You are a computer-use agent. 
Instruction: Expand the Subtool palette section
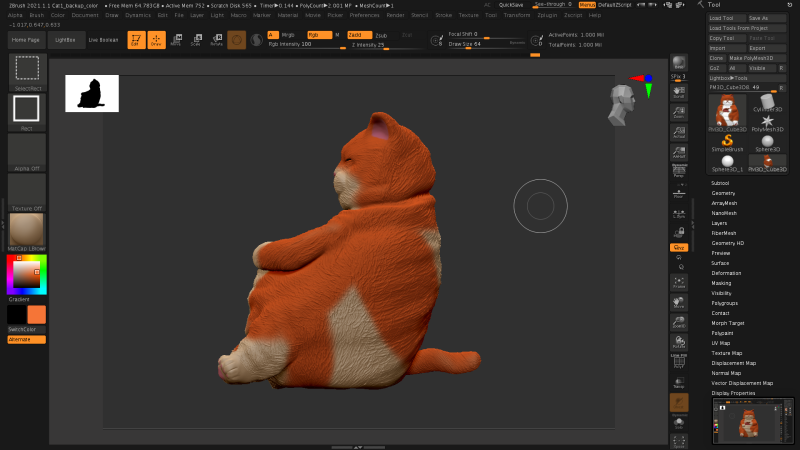720,183
